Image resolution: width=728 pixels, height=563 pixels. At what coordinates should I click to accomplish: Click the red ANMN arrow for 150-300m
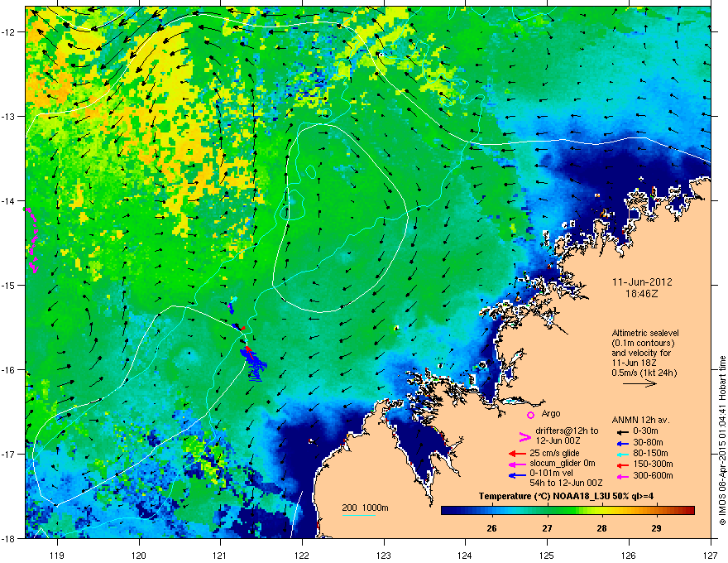[x=622, y=464]
